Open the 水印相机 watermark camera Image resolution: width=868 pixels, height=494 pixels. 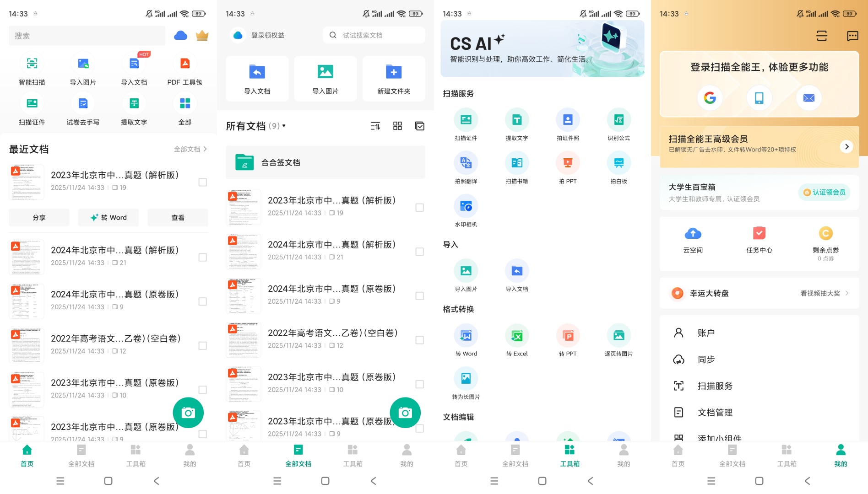(x=466, y=207)
